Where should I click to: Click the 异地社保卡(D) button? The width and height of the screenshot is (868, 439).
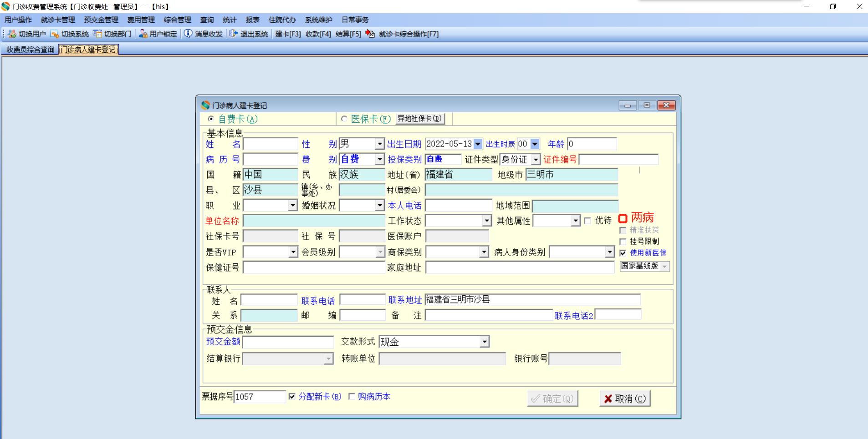pyautogui.click(x=419, y=119)
